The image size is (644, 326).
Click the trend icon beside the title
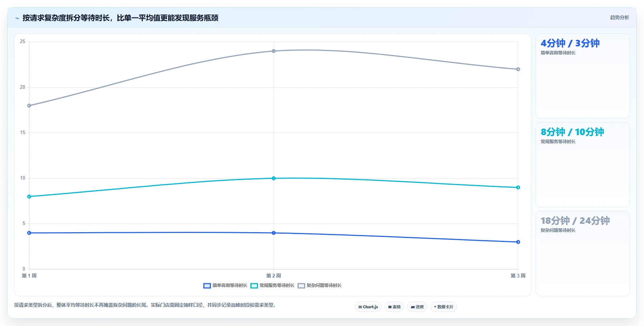click(x=17, y=18)
